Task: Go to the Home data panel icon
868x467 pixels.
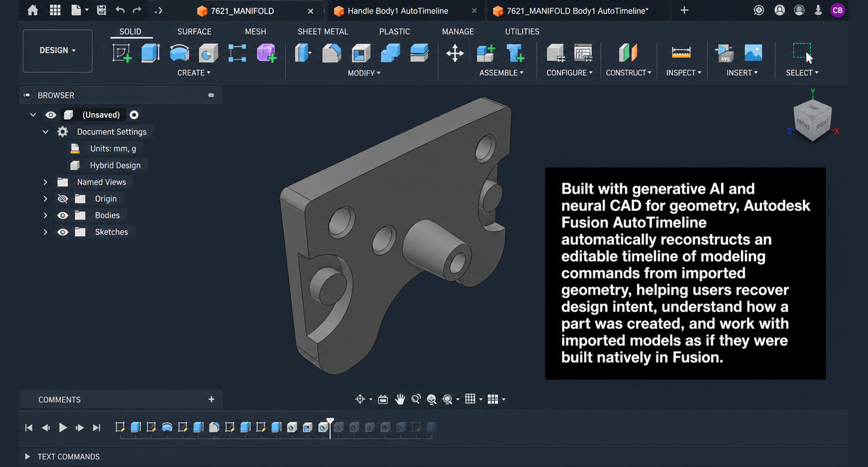Action: tap(33, 10)
